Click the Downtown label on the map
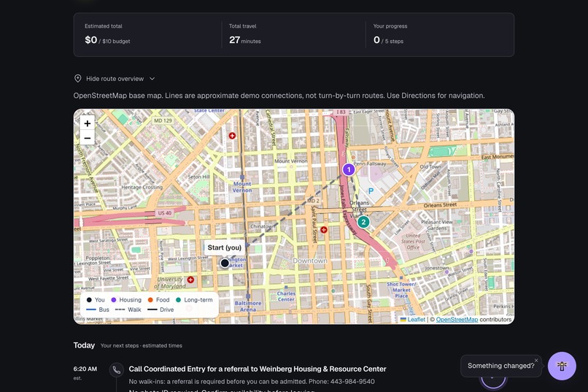Viewport: 588px width, 392px height. [310, 261]
